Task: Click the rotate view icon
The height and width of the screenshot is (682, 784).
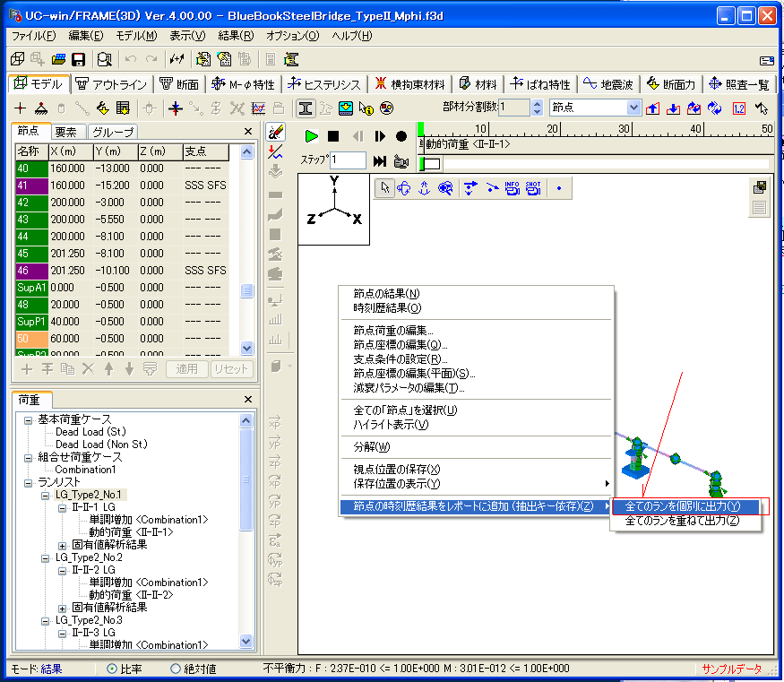Action: [404, 188]
